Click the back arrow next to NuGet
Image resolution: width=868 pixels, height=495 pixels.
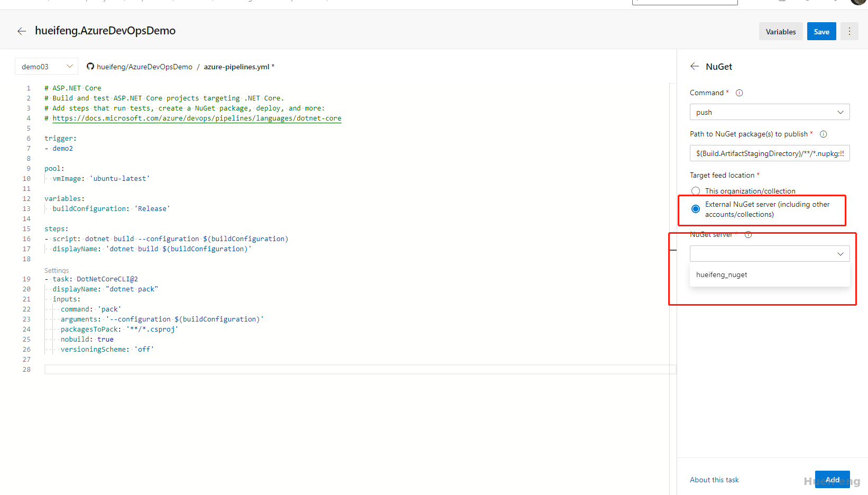pyautogui.click(x=695, y=67)
